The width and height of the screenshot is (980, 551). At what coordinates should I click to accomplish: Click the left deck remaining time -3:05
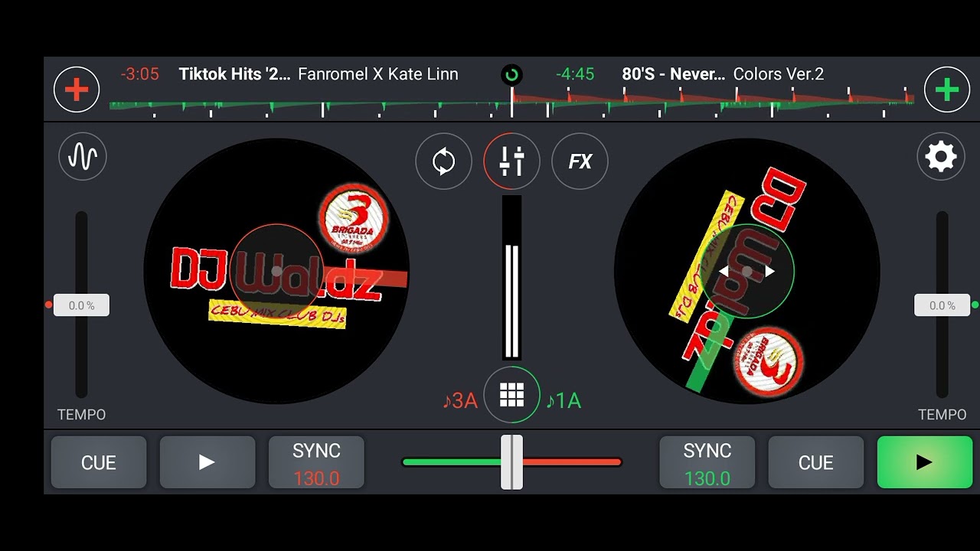[x=139, y=74]
